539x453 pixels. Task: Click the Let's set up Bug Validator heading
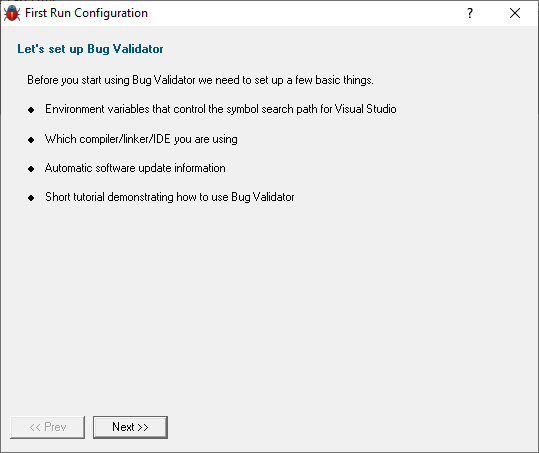tap(90, 49)
